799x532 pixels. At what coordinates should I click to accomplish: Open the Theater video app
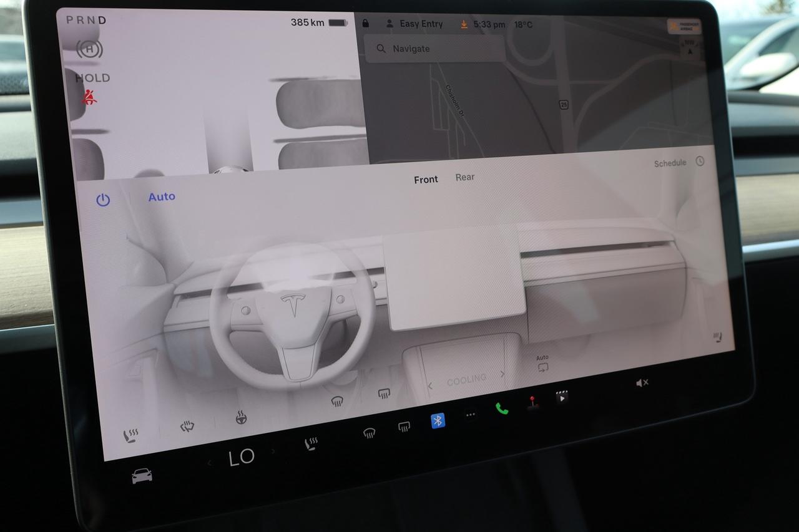coord(562,397)
